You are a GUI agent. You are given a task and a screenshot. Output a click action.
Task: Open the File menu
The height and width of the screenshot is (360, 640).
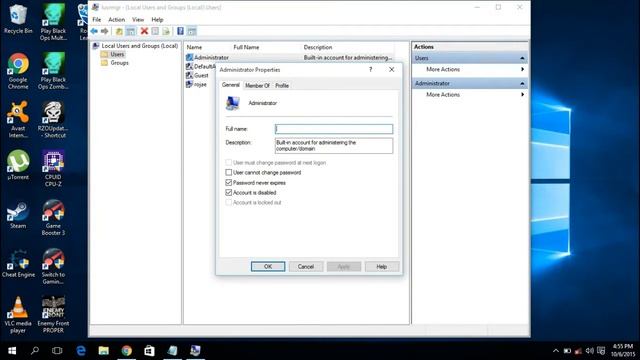(x=97, y=20)
